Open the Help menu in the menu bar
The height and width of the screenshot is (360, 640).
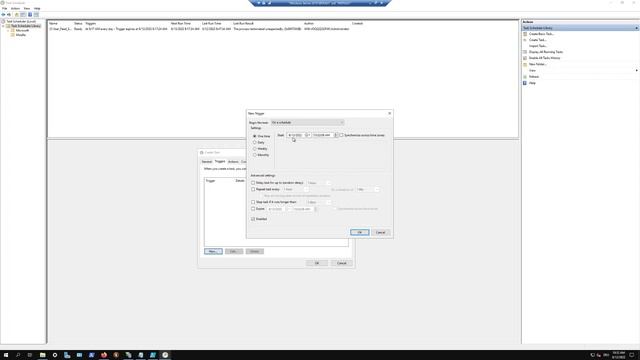coord(37,8)
